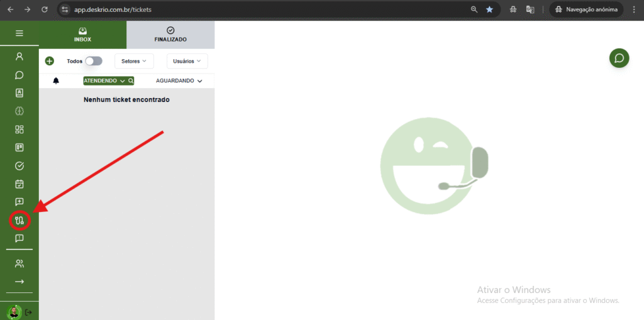Toggle the Todos switch

(x=93, y=61)
